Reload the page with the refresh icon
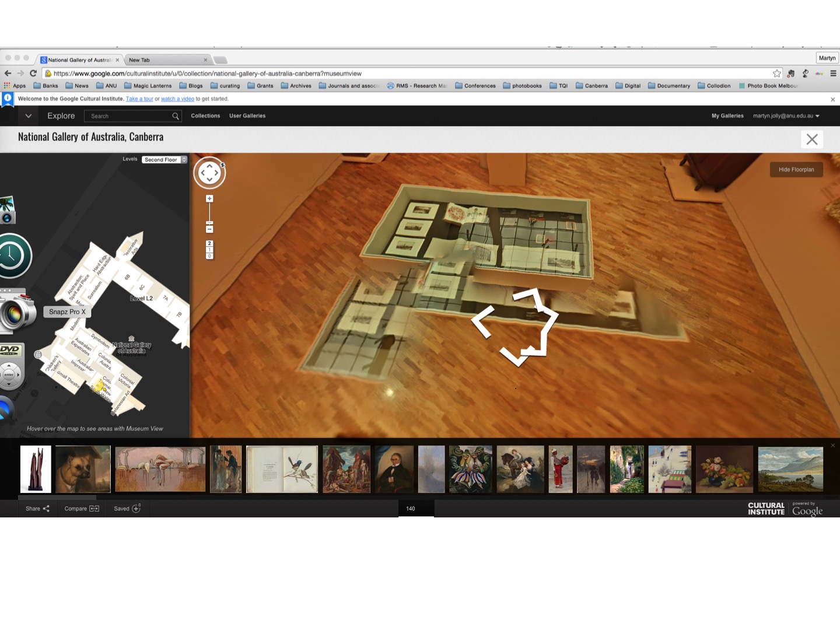The height and width of the screenshot is (630, 840). [x=33, y=73]
